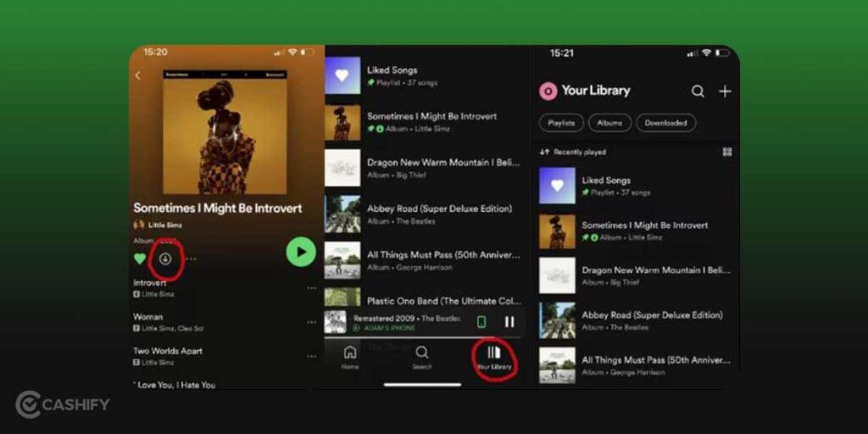Tap the battery icon beside 15:20
This screenshot has width=868, height=434.
coord(307,52)
